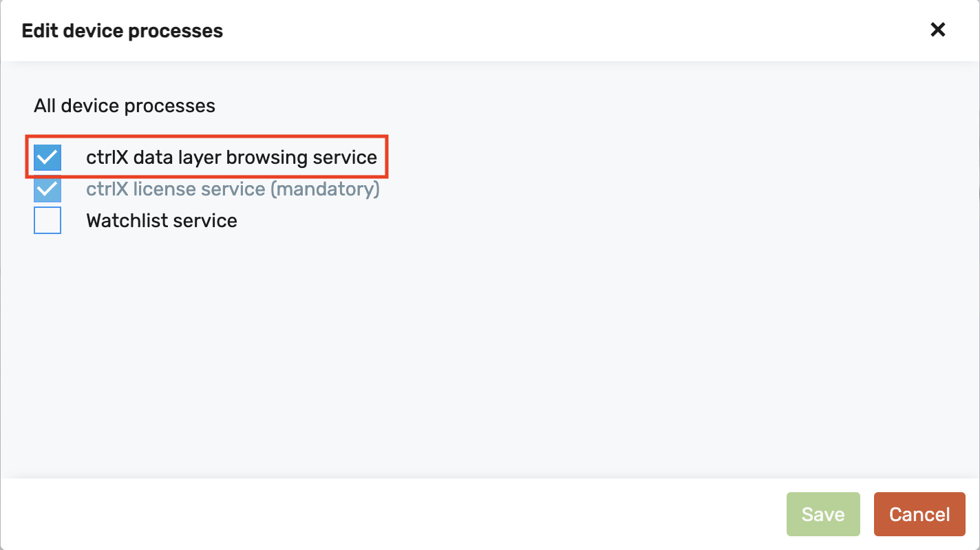Image resolution: width=980 pixels, height=550 pixels.
Task: Save the device process changes
Action: [823, 514]
